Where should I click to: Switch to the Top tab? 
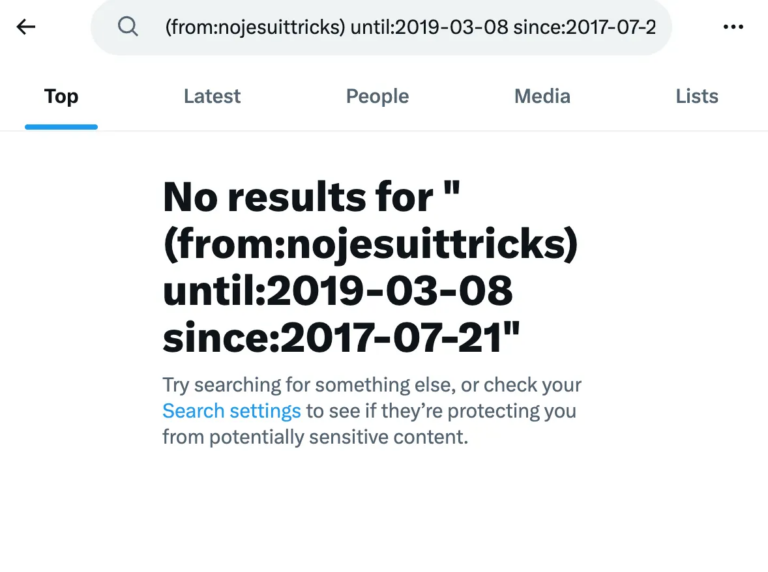tap(61, 96)
